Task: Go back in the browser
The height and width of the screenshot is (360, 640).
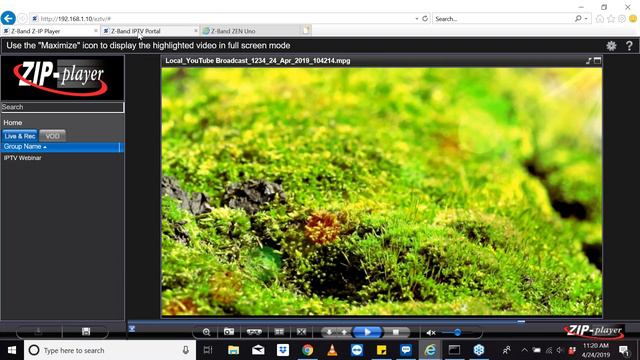Action: click(x=8, y=18)
